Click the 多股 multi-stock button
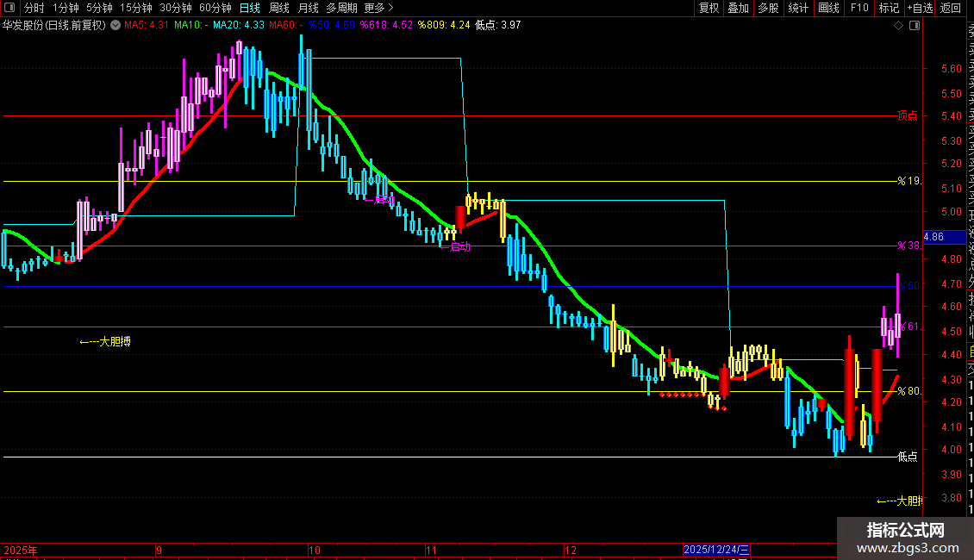Image resolution: width=974 pixels, height=560 pixels. pos(768,8)
